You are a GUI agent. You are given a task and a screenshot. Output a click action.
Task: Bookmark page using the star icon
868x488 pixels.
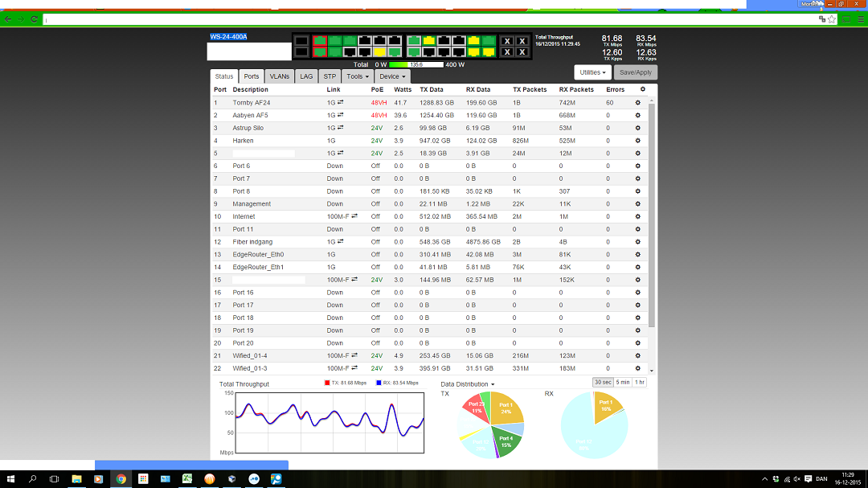[x=832, y=18]
